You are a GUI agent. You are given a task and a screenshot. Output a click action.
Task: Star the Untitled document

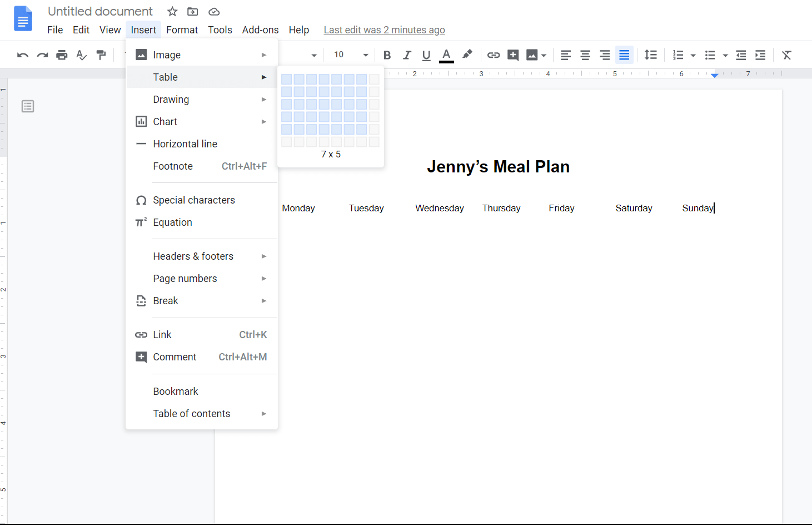(x=172, y=11)
